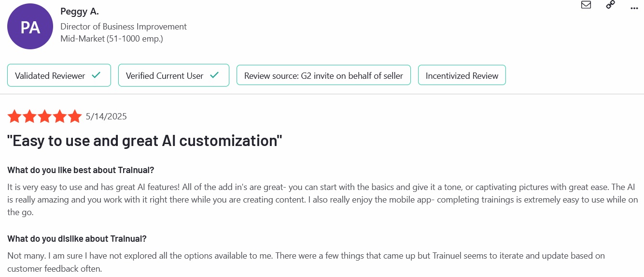Click the envelope email icon

586,5
